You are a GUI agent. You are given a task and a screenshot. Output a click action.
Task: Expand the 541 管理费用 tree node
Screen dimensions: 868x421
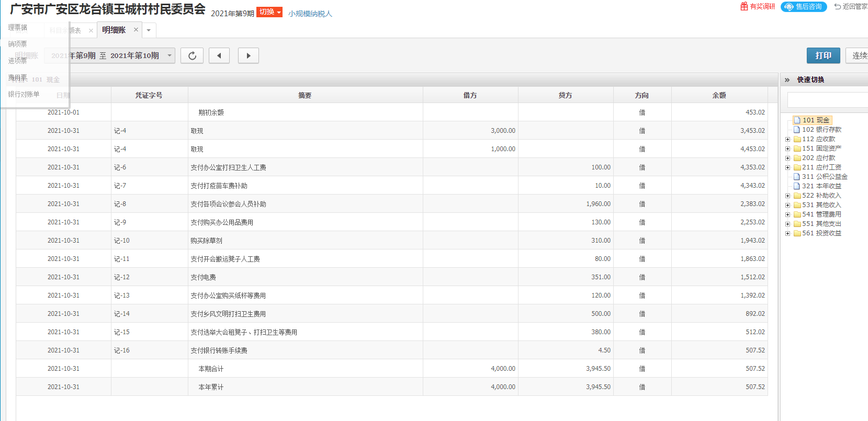click(x=787, y=214)
